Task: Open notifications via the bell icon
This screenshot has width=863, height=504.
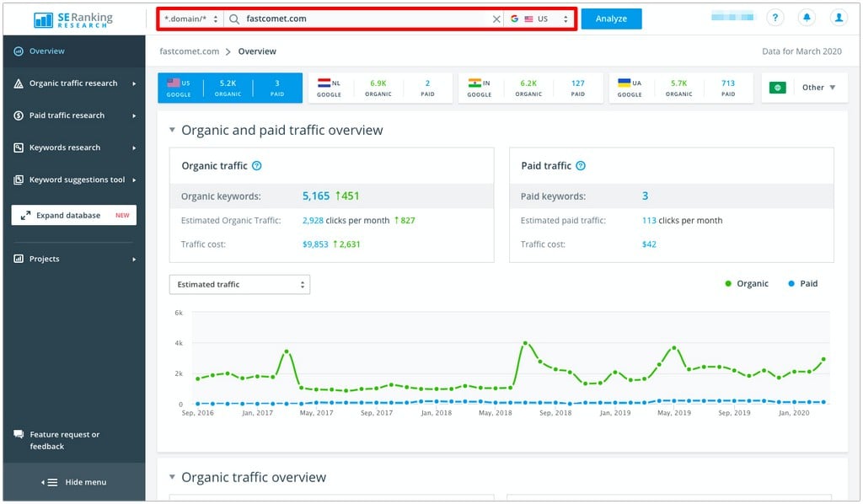Action: coord(807,17)
